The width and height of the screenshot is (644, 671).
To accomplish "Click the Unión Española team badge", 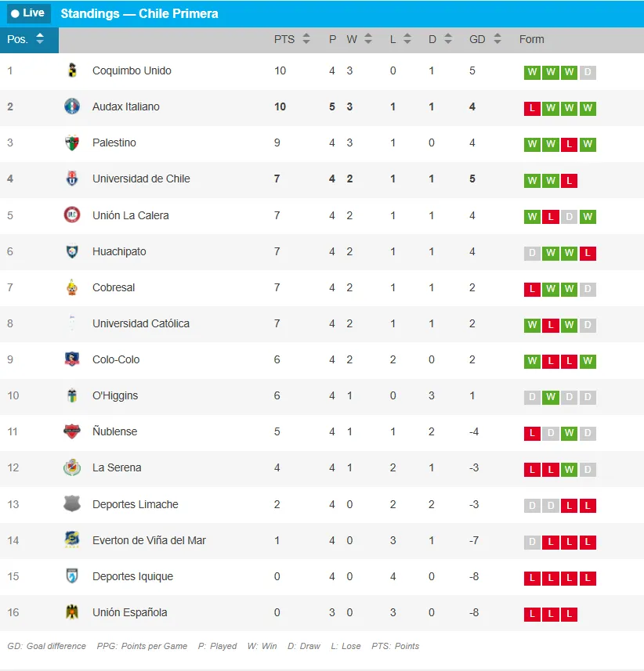I will click(x=72, y=612).
